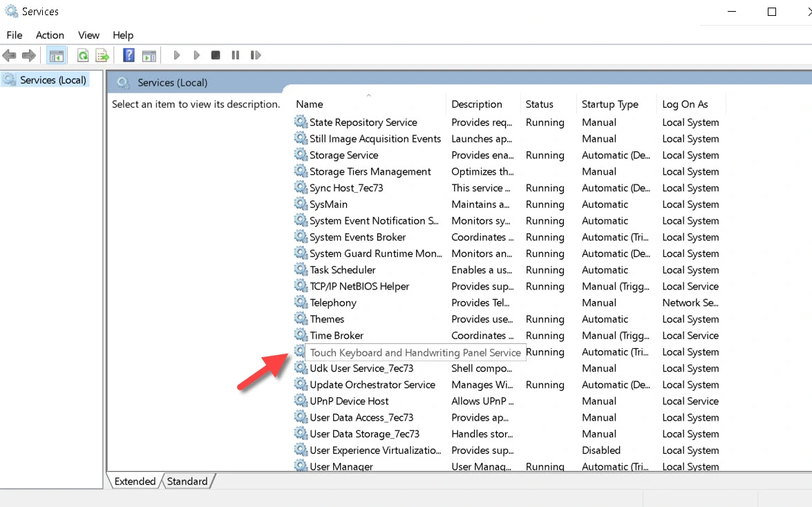Viewport: 812px width, 507px height.
Task: Click 'Shell compo...' description of Udk User Service
Action: tap(482, 368)
